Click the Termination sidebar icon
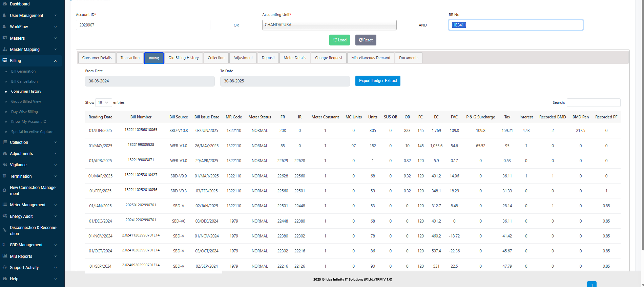644x287 pixels. (x=4, y=176)
